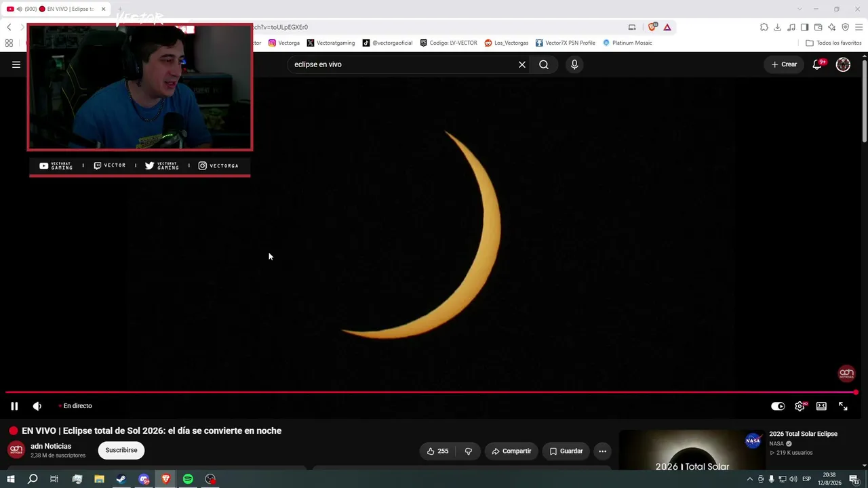The height and width of the screenshot is (488, 868).
Task: Run the YouTube search with the magnifier
Action: click(544, 64)
